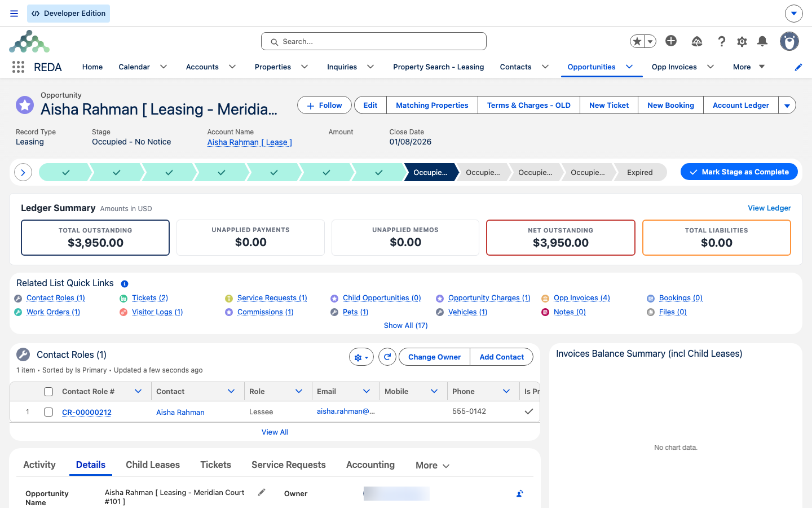Open the App Launcher grid icon

pyautogui.click(x=18, y=67)
